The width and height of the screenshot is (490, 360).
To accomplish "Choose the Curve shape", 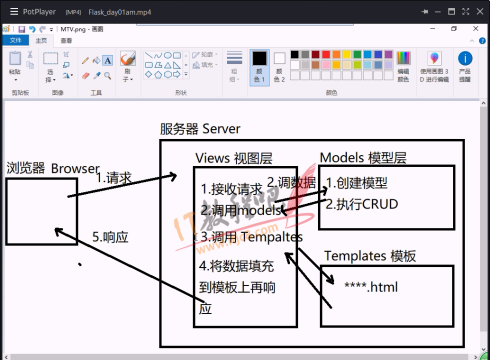I will click(158, 55).
